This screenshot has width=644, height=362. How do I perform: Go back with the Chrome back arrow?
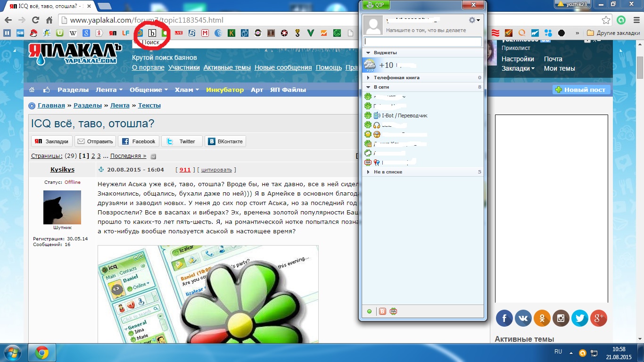pyautogui.click(x=8, y=20)
